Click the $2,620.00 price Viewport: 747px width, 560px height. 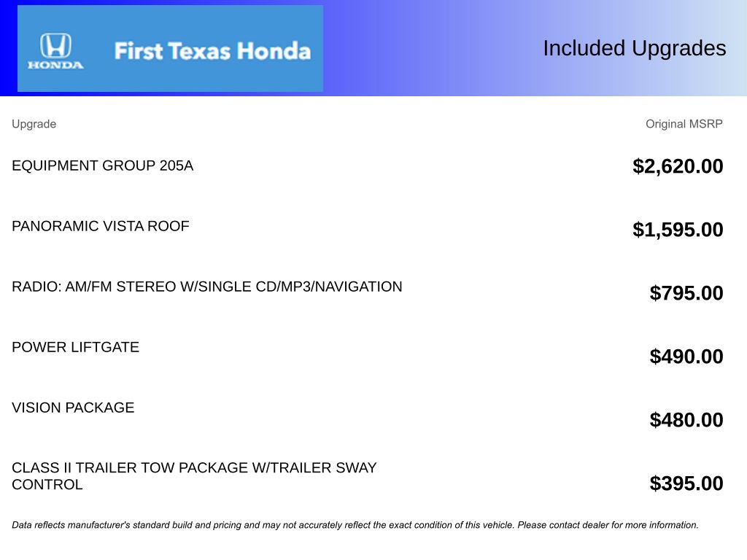tap(678, 166)
